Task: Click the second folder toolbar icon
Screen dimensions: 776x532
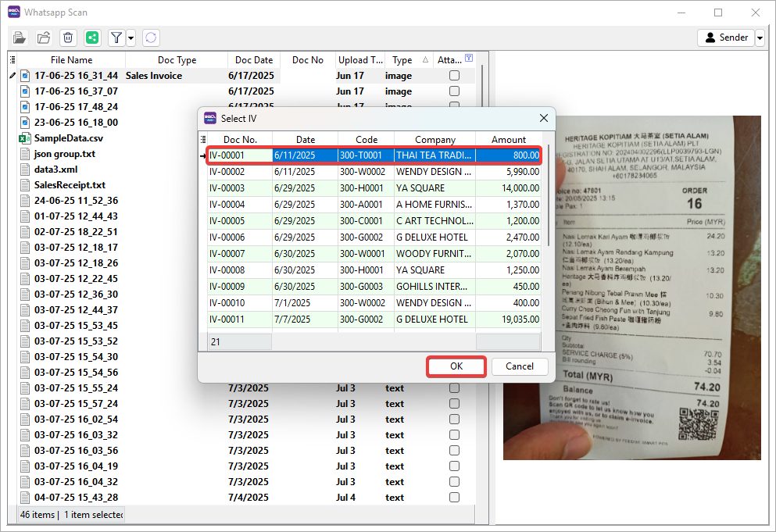Action: (x=44, y=37)
